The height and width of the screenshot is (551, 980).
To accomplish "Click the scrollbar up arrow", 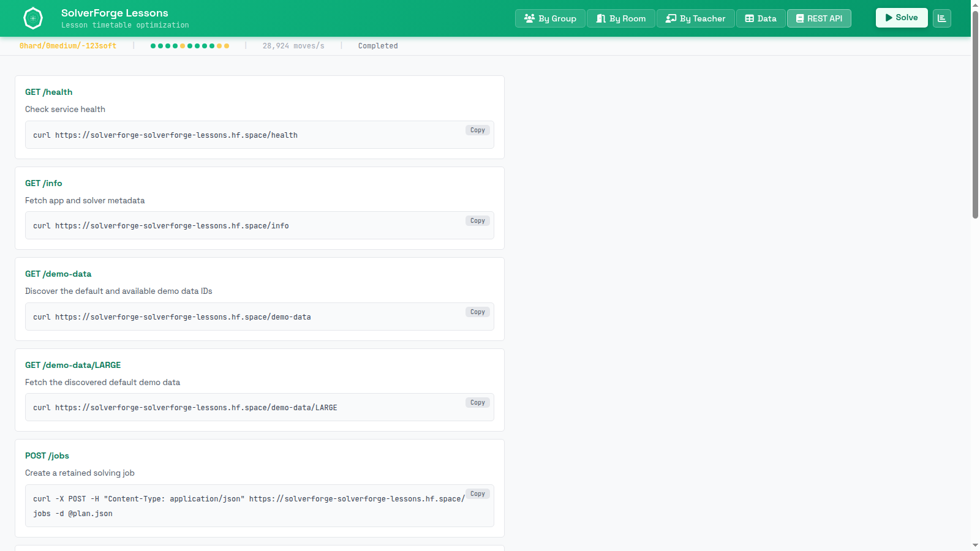I will click(x=975, y=4).
